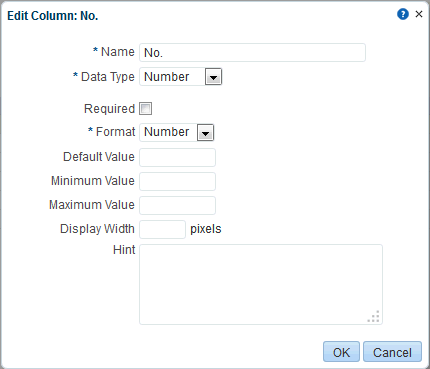Click the Name input field
Viewport: 430px width, 369px height.
252,52
